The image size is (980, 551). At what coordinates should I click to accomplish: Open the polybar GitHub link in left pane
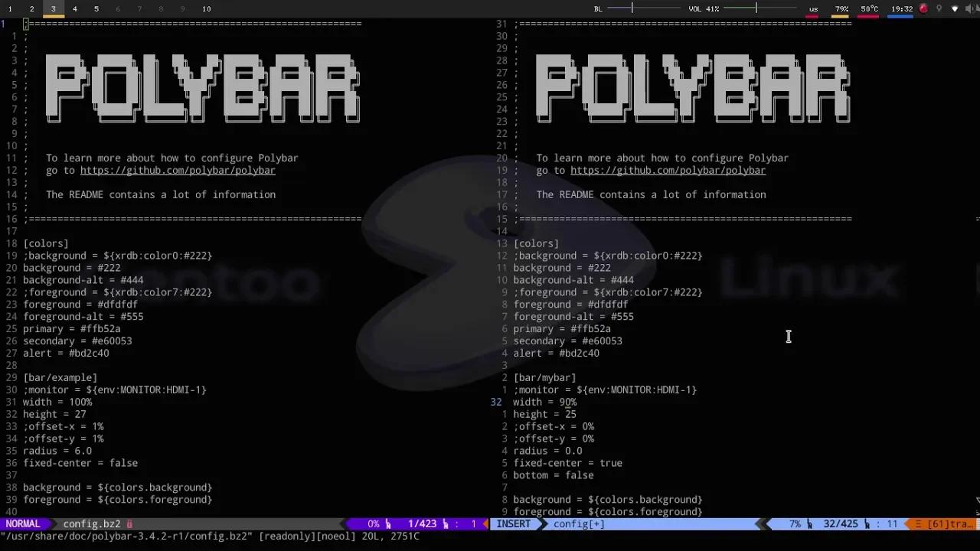177,170
